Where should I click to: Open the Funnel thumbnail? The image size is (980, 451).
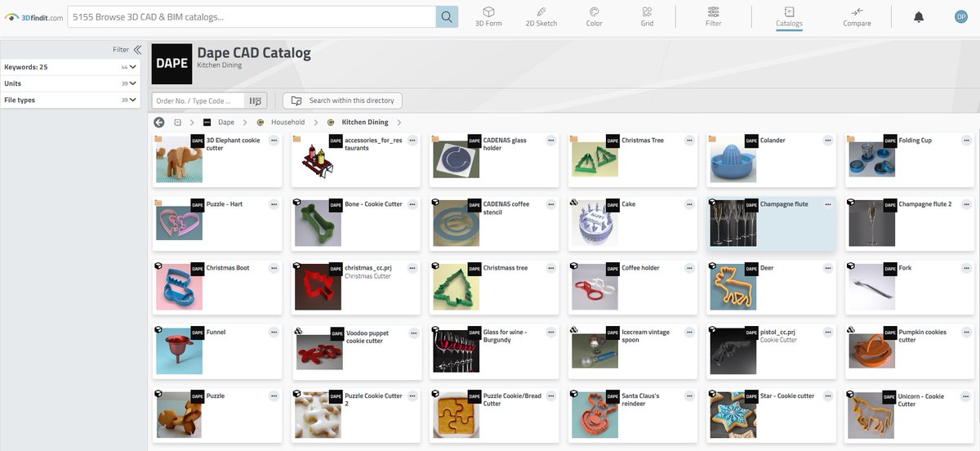pyautogui.click(x=179, y=351)
